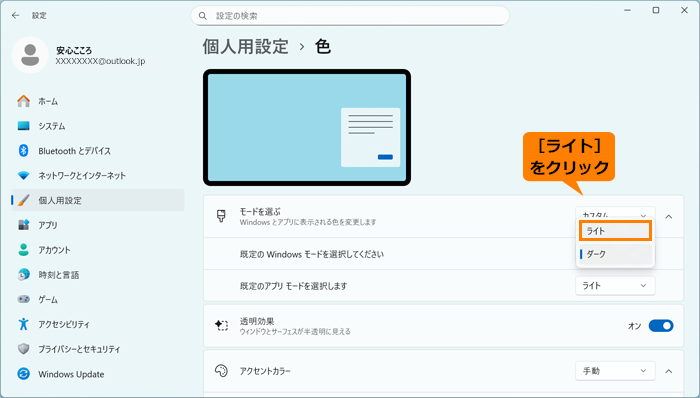This screenshot has height=398, width=700.
Task: Click the search magnifier icon
Action: coord(203,16)
